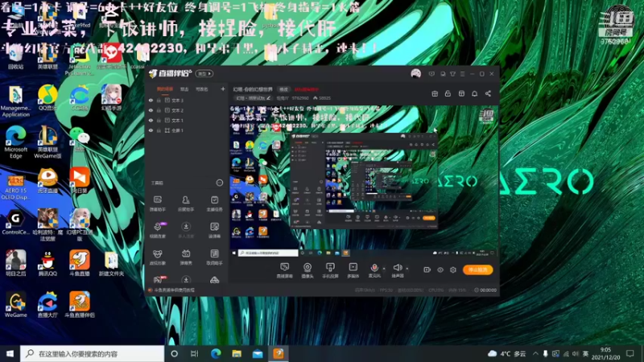Add a screen capture source
This screenshot has width=644, height=362.
pyautogui.click(x=284, y=270)
